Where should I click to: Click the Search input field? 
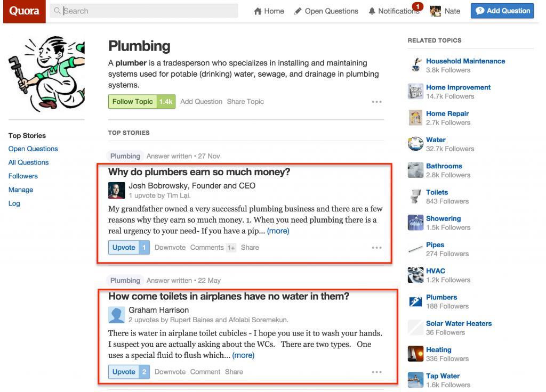[144, 11]
